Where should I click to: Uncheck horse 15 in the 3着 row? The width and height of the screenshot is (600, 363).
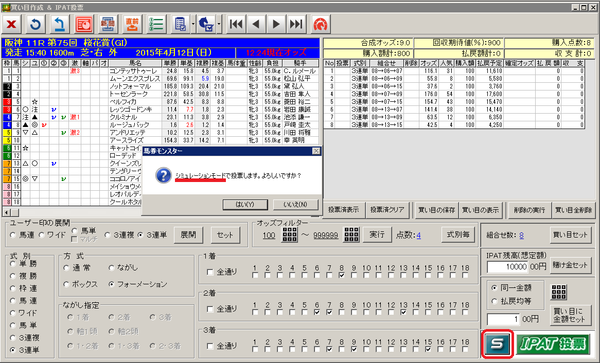[428, 349]
